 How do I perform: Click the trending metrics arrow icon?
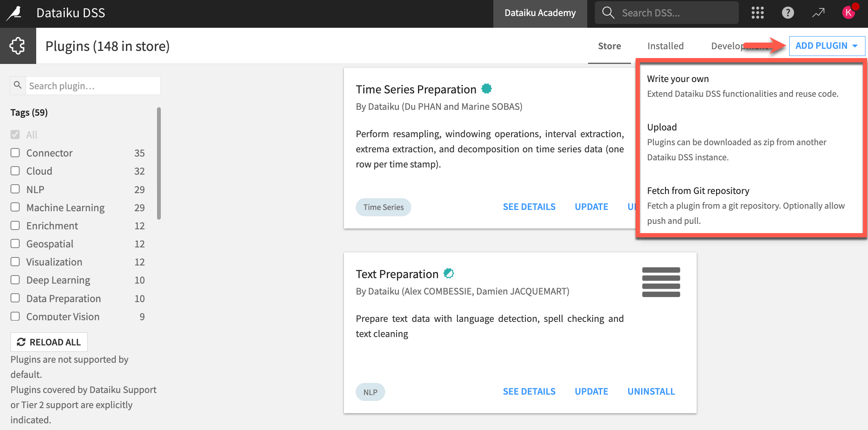[818, 13]
